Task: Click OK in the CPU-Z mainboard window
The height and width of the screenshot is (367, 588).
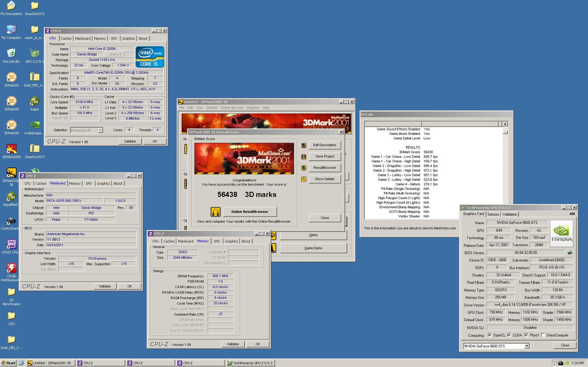Action: click(129, 286)
